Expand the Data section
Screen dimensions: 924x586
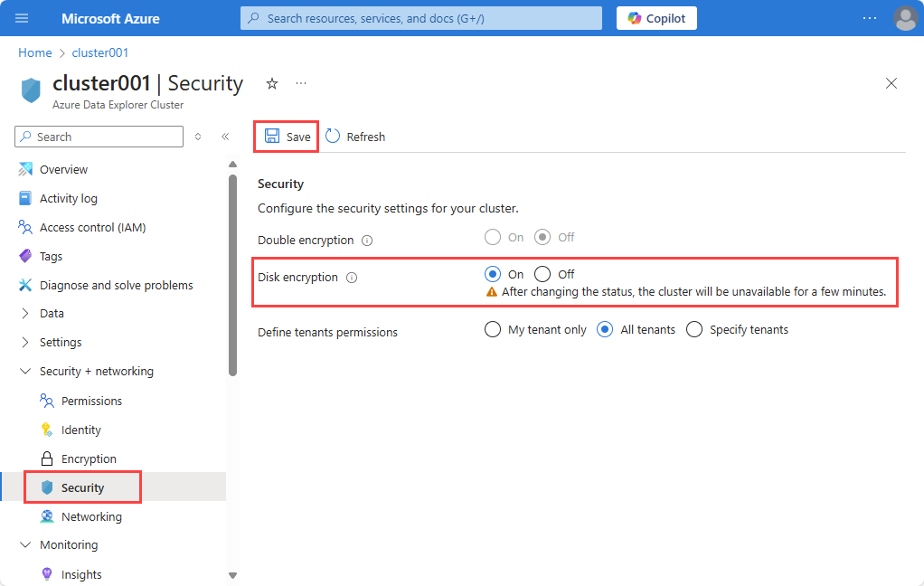tap(25, 313)
